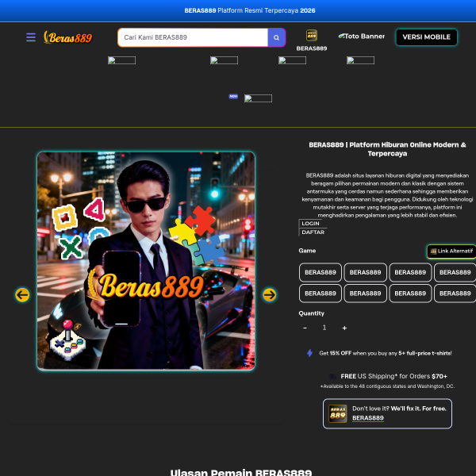Open the Link Alternatif button
Viewport: 476px width, 476px height.
click(x=451, y=251)
